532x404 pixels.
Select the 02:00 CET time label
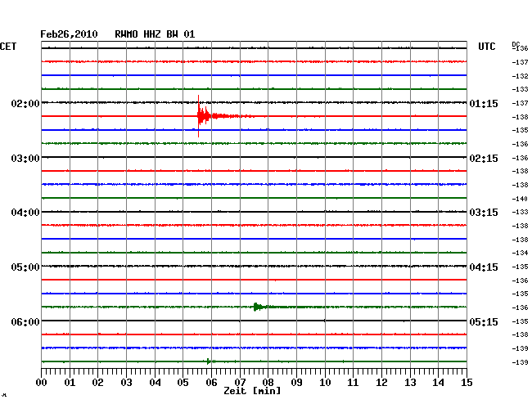point(25,103)
